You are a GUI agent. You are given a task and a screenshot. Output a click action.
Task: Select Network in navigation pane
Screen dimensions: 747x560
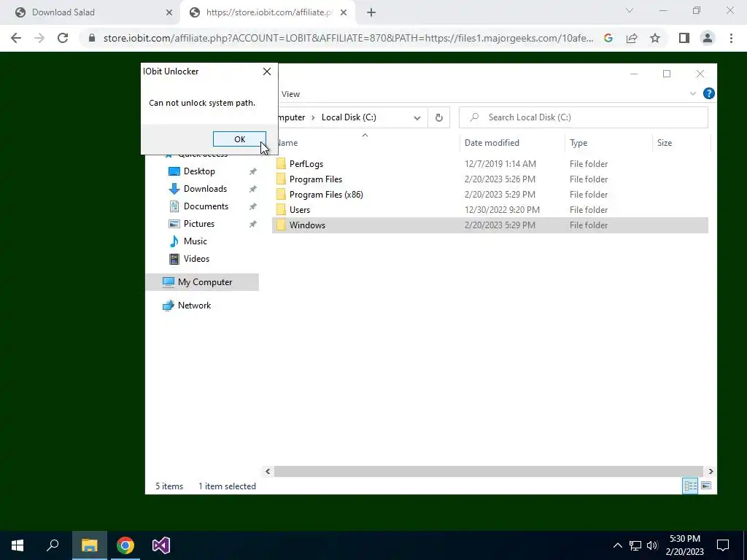coord(194,306)
